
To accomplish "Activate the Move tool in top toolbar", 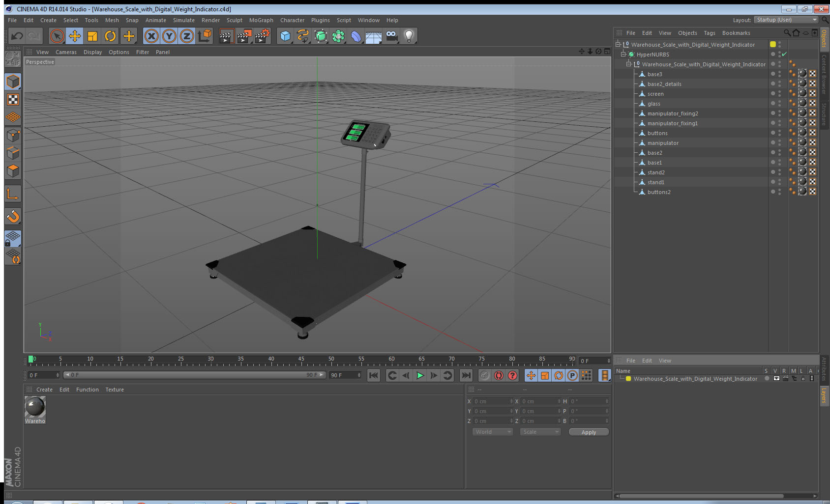I will (x=75, y=36).
